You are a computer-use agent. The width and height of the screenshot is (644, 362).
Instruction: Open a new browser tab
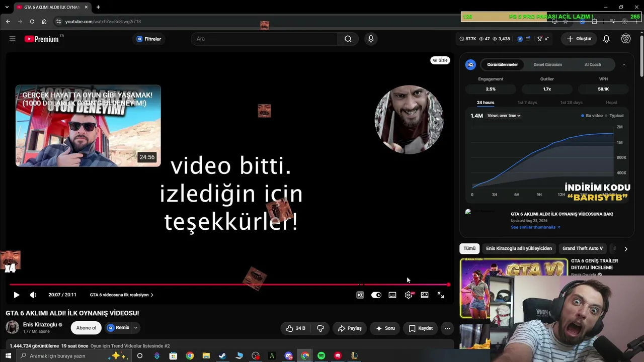[98, 7]
